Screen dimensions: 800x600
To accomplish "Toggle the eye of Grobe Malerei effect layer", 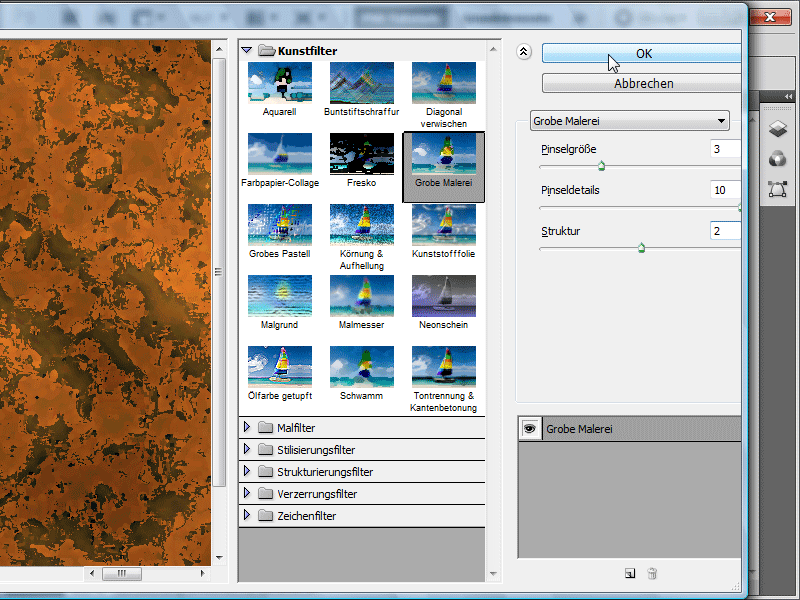I will (530, 429).
